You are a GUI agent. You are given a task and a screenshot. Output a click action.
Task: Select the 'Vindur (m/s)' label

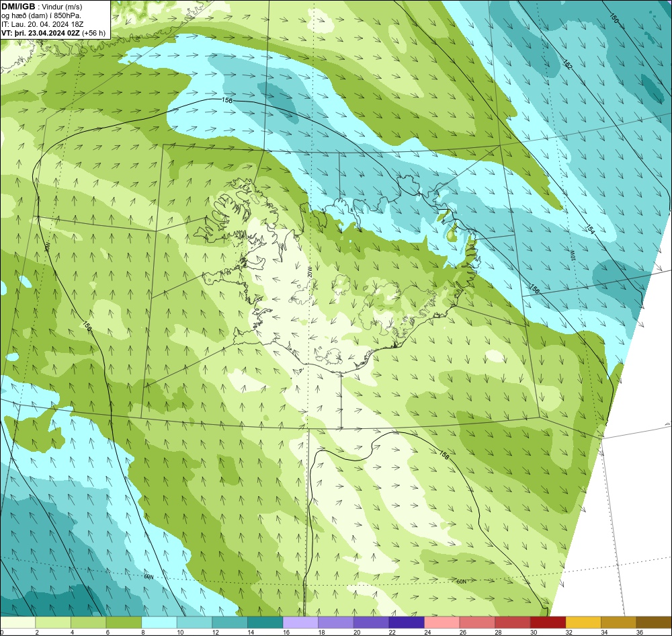(62, 7)
